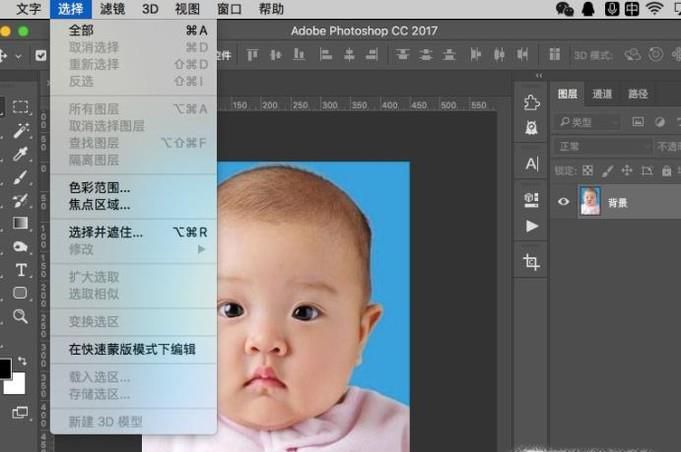Click the foreground black color swatch
Image resolution: width=681 pixels, height=452 pixels.
point(5,368)
